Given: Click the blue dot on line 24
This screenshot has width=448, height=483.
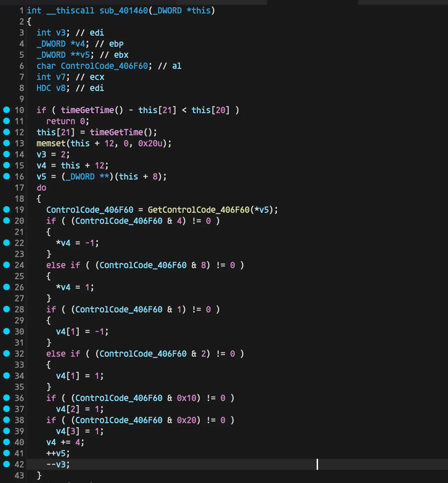Looking at the screenshot, I should pyautogui.click(x=7, y=265).
